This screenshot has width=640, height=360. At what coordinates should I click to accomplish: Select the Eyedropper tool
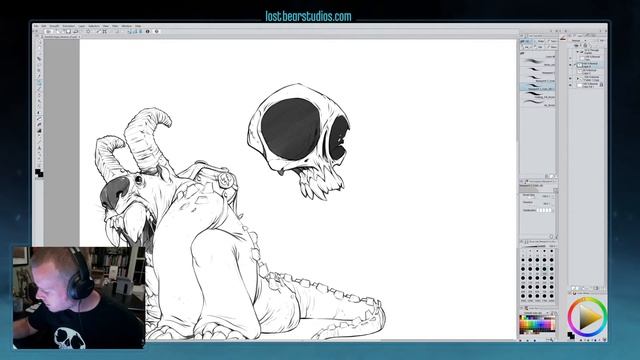point(39,76)
